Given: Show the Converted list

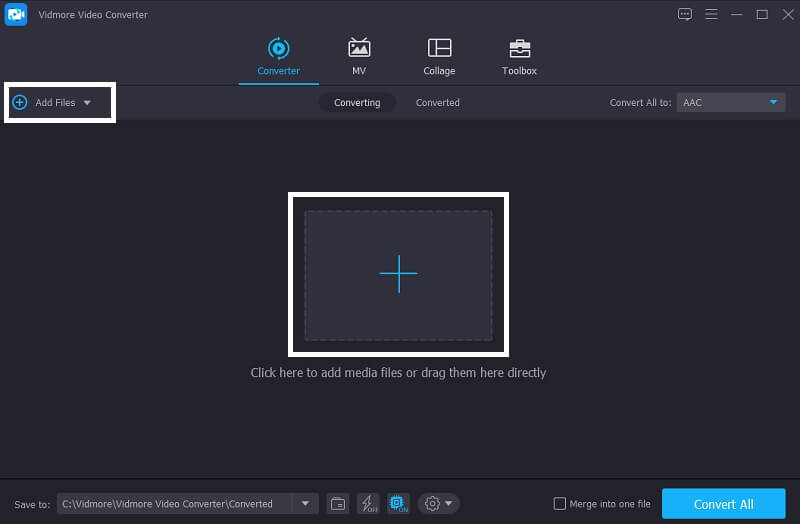Looking at the screenshot, I should tap(437, 102).
